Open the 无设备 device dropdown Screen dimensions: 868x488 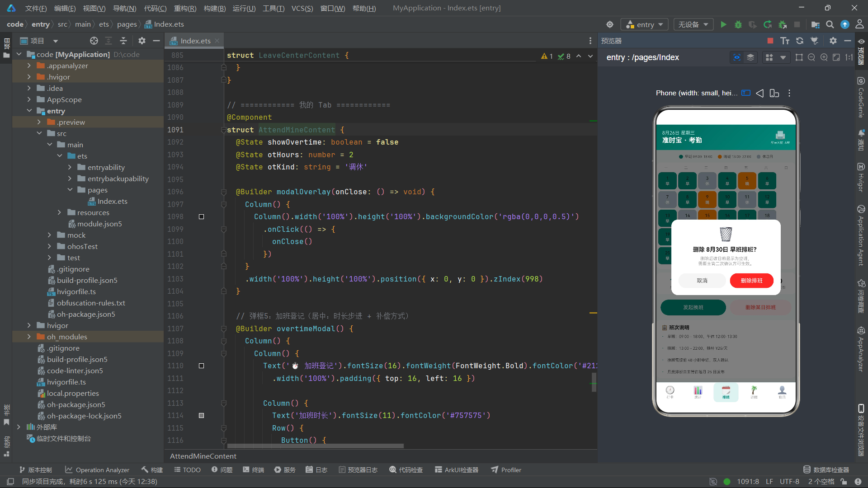coord(693,24)
